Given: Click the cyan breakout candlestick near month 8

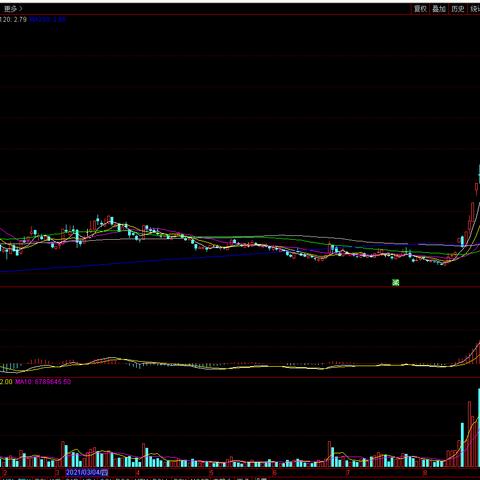Looking at the screenshot, I should click(462, 241).
